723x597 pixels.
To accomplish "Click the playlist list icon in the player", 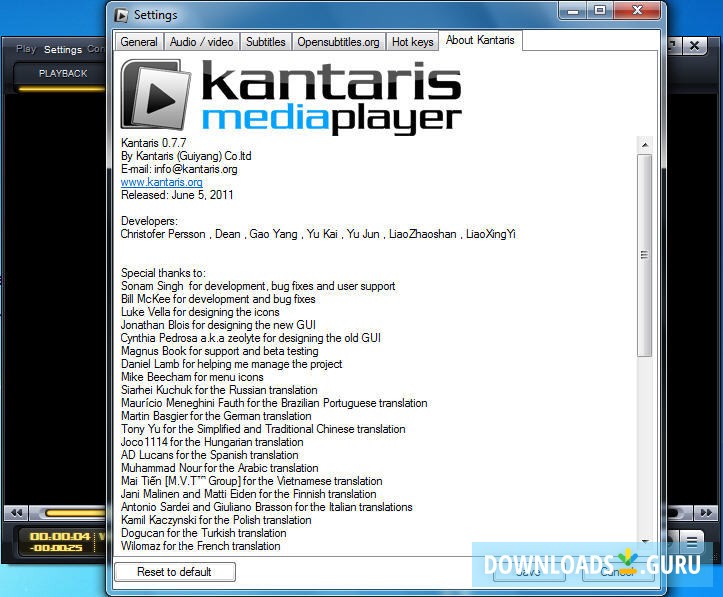I will 692,542.
